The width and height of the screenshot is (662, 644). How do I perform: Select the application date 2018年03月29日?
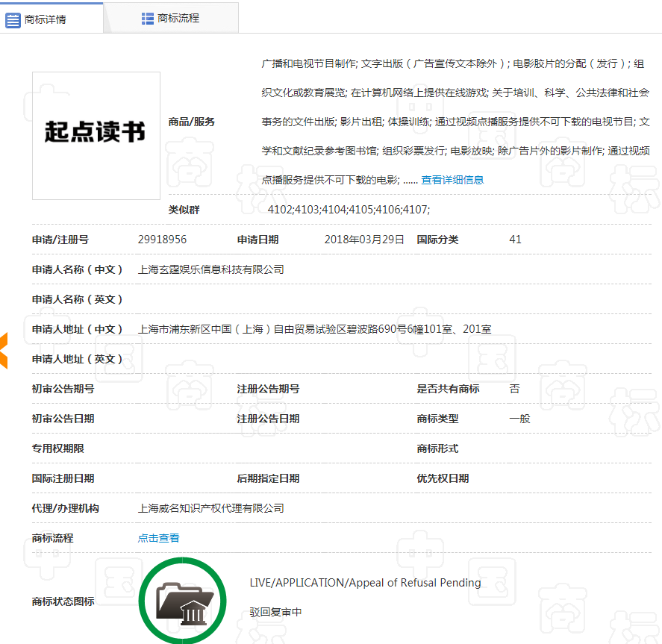(x=364, y=240)
